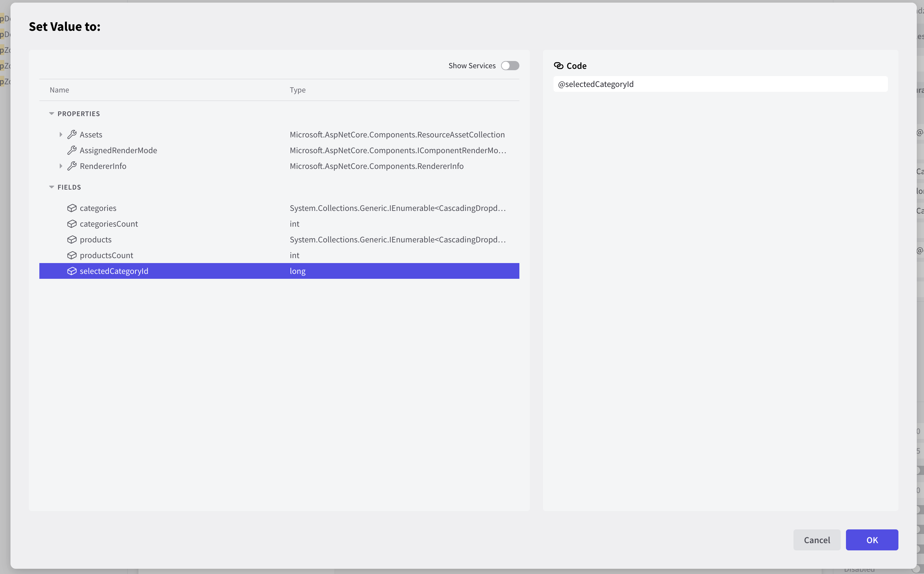Toggle the Show Services switch
The height and width of the screenshot is (574, 924).
coord(510,66)
